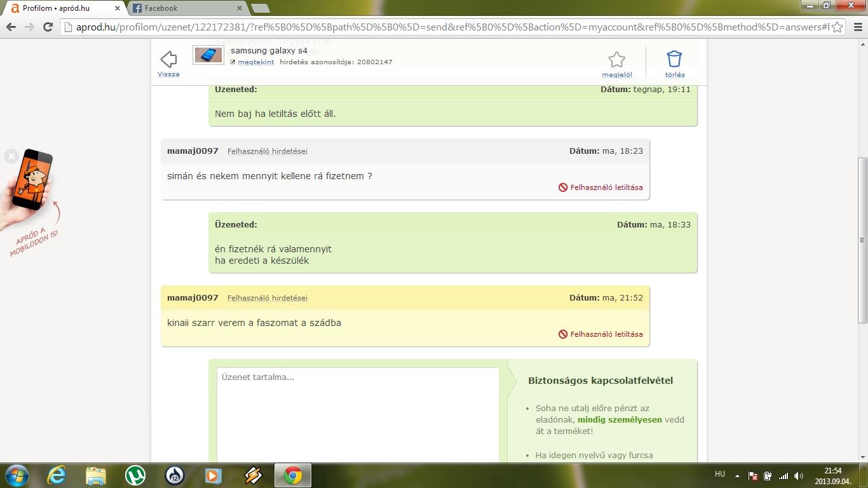Click the browser Forward arrow button
Image resolution: width=868 pixels, height=488 pixels.
click(x=29, y=27)
